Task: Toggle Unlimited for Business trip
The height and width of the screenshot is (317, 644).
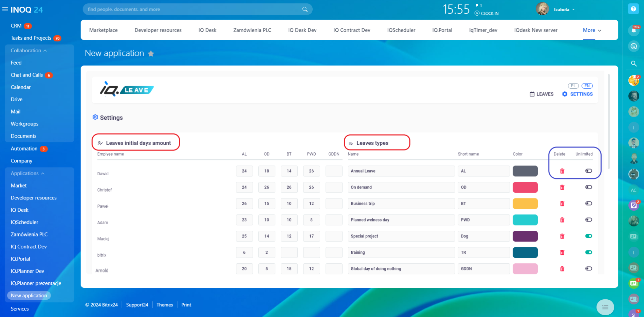Action: [589, 204]
